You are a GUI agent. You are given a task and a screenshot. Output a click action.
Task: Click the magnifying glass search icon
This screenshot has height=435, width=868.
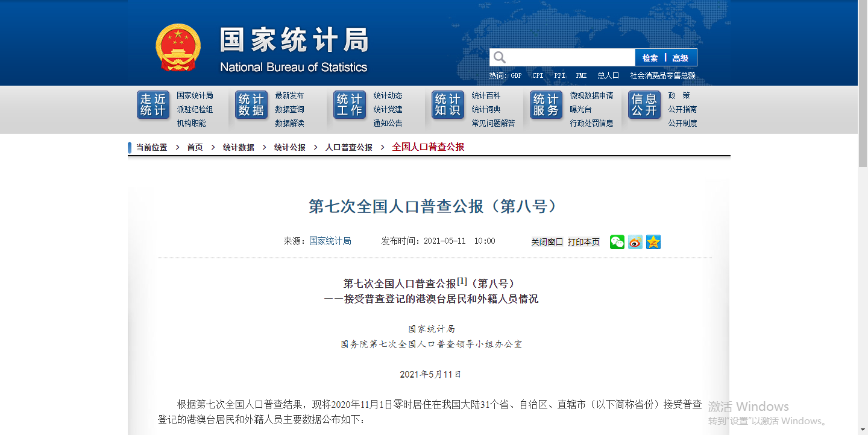500,57
